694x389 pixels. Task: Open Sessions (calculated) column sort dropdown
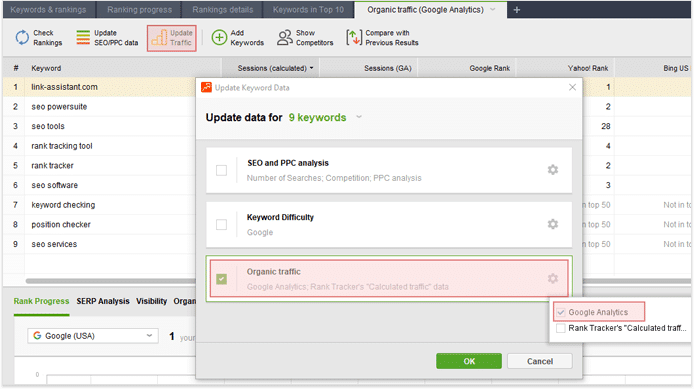tap(312, 68)
